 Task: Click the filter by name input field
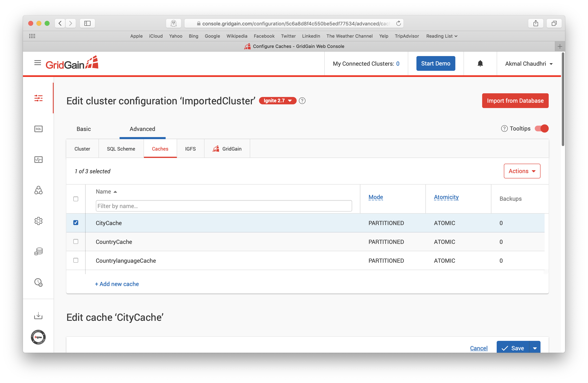(x=222, y=206)
